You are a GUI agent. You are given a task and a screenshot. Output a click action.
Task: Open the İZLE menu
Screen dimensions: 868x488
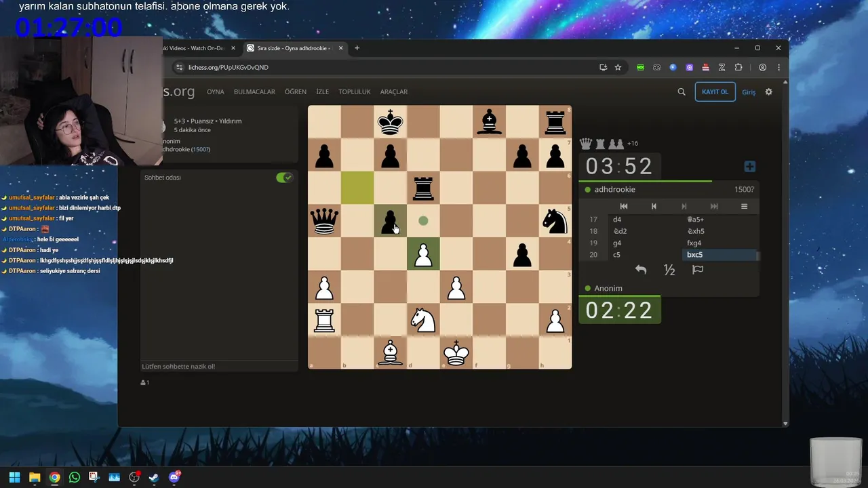pyautogui.click(x=323, y=92)
